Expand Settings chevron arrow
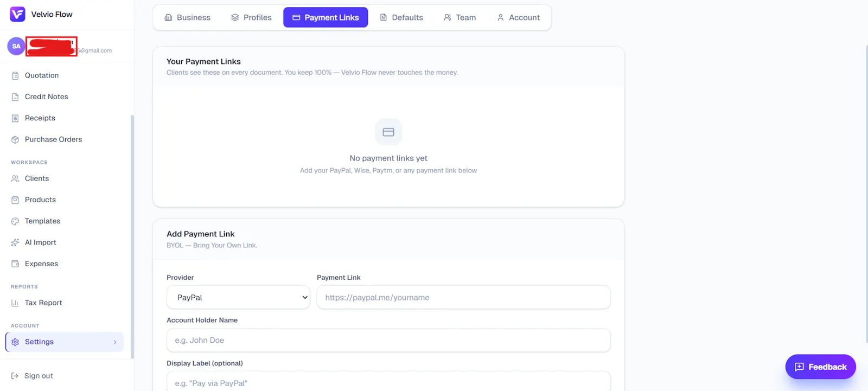868x391 pixels. [x=115, y=342]
